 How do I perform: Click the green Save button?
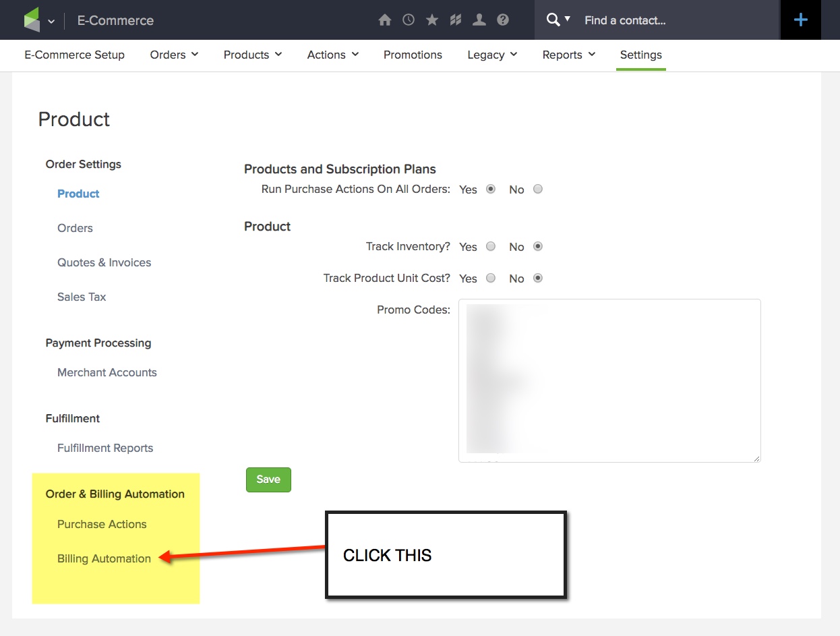pos(268,480)
